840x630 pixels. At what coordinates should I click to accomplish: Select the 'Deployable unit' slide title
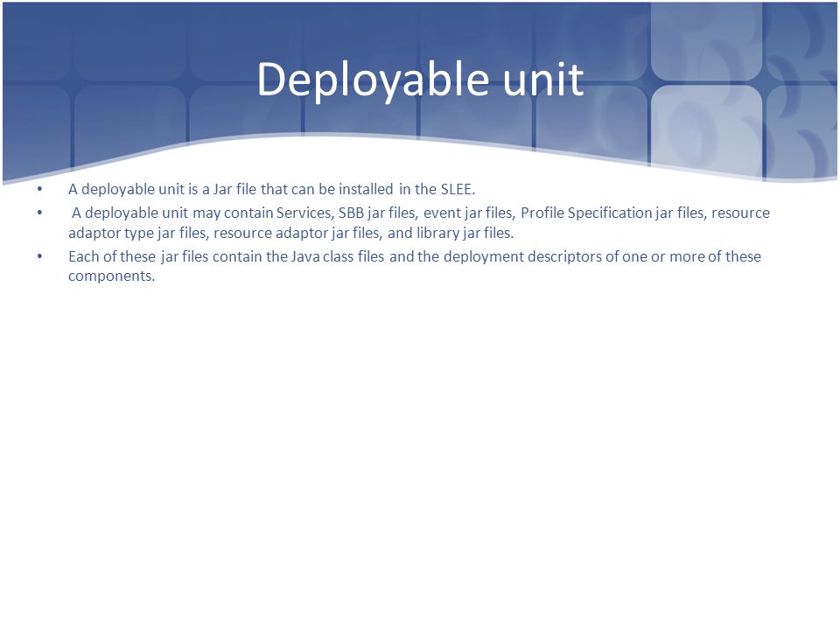click(x=420, y=80)
